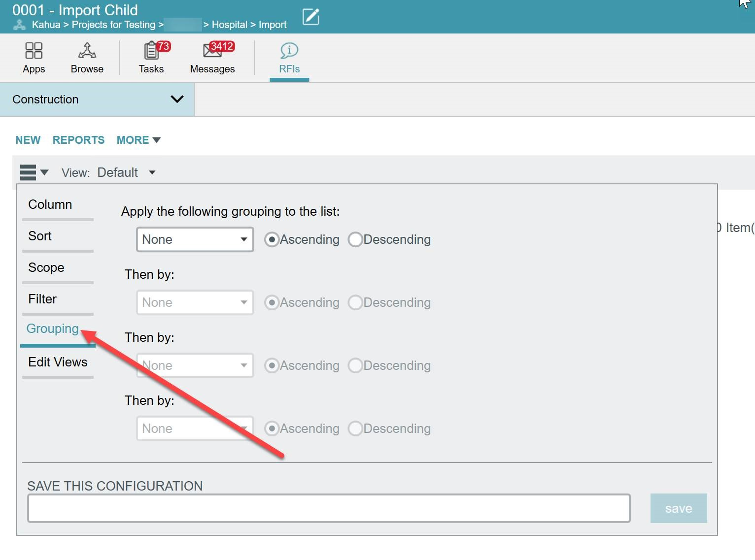The width and height of the screenshot is (755, 560).
Task: Open the Apps grid icon
Action: [x=34, y=51]
